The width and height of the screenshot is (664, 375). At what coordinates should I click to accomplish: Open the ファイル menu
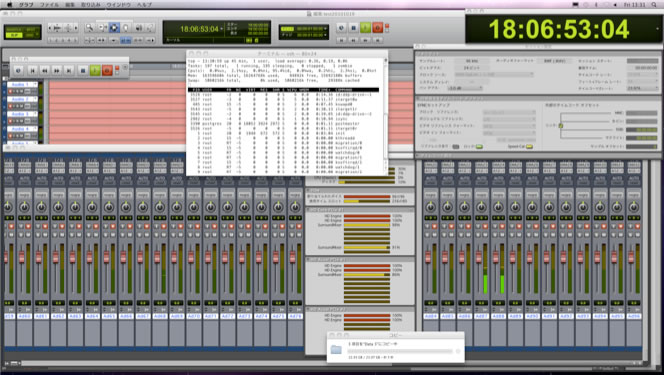(x=49, y=5)
